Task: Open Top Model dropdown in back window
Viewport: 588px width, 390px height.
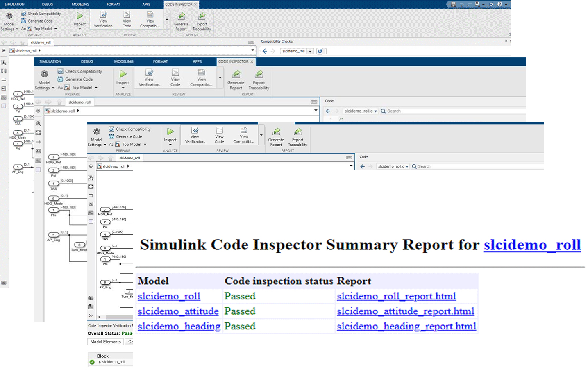Action: (55, 29)
